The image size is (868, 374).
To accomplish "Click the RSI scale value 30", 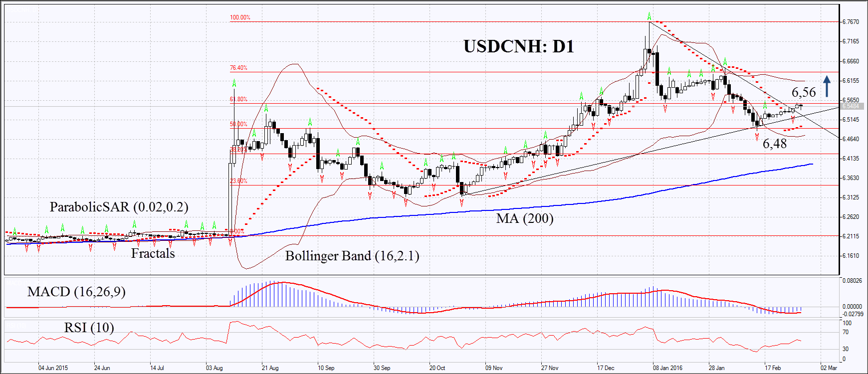I will pyautogui.click(x=846, y=349).
